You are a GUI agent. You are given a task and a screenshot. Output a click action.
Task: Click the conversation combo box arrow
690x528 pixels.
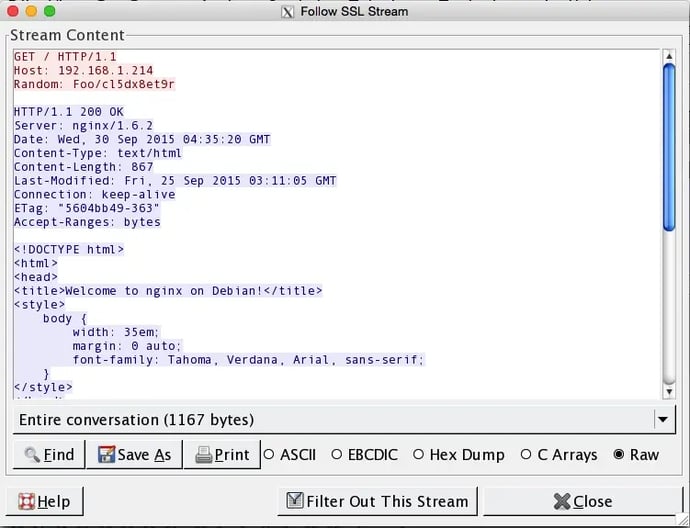coord(662,419)
